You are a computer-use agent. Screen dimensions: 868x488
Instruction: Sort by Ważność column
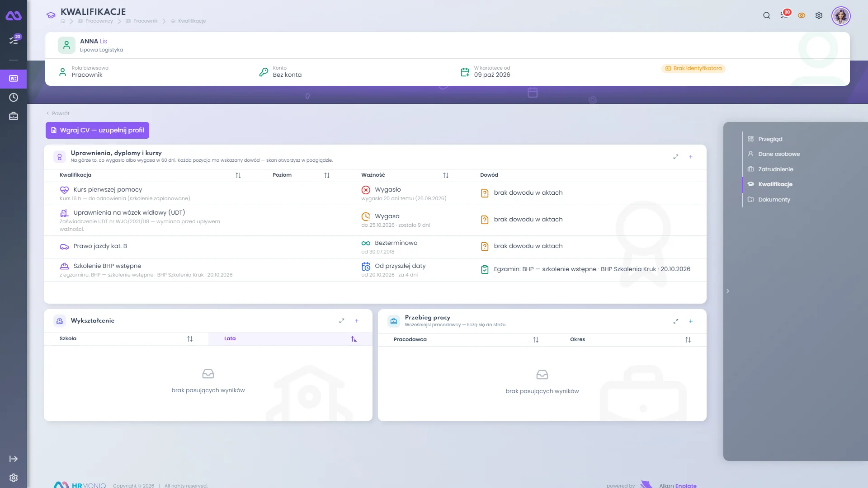tap(446, 175)
